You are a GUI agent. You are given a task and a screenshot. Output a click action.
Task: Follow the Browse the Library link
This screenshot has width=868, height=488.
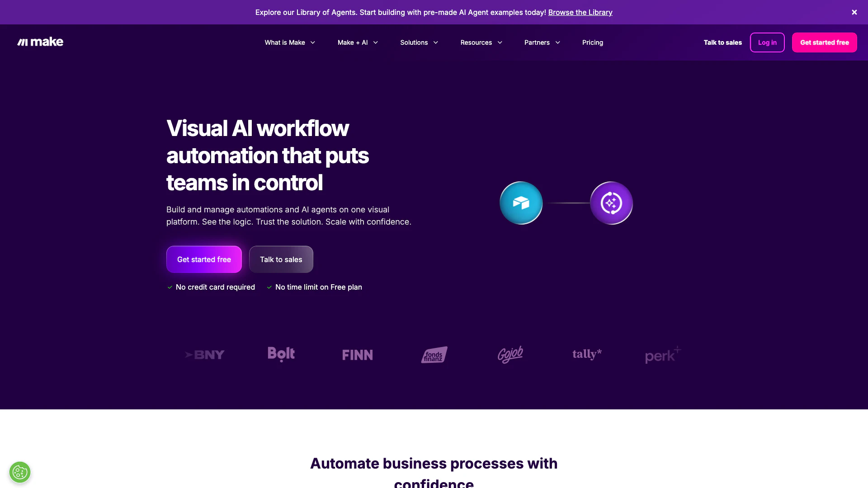tap(580, 12)
